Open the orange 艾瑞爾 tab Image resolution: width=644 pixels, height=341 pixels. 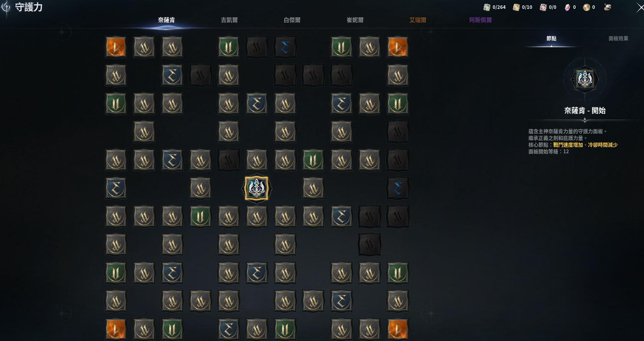418,20
